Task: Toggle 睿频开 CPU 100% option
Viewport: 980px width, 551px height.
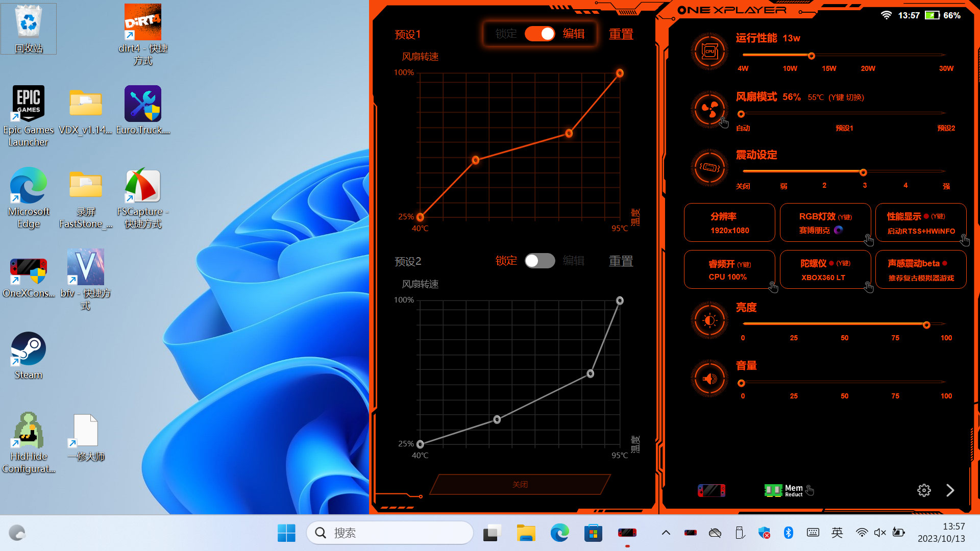Action: point(729,270)
